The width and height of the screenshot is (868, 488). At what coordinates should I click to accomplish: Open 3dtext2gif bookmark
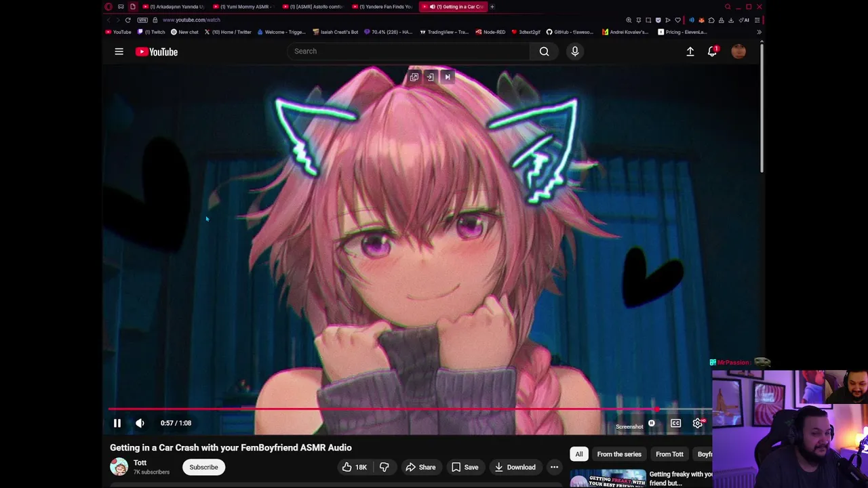[526, 32]
